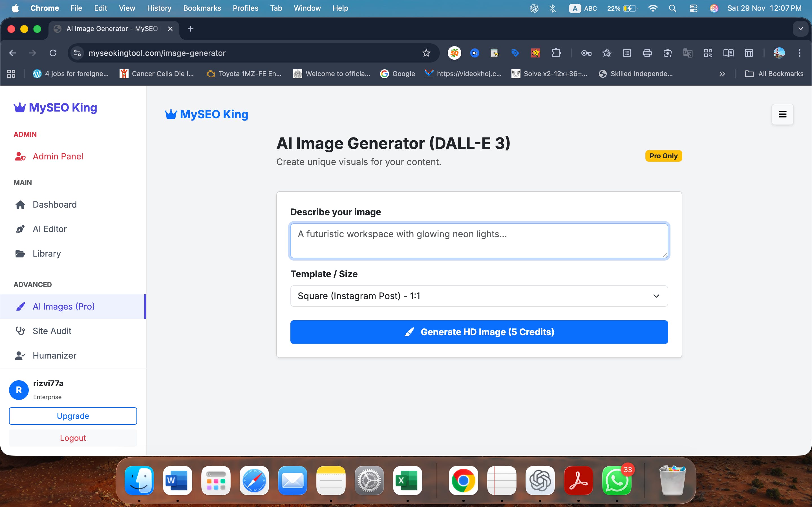This screenshot has height=507, width=812.
Task: Click the hamburger menu icon at top right
Action: 782,114
